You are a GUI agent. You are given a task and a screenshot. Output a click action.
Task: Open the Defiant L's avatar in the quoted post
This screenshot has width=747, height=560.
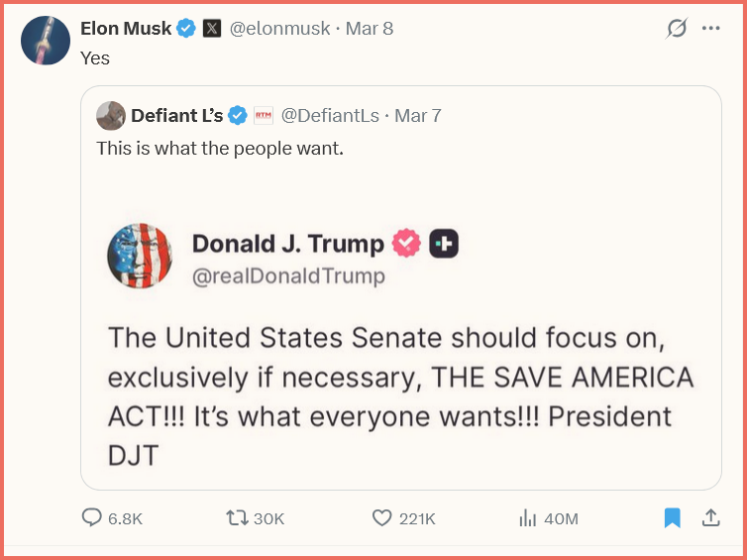pos(111,116)
